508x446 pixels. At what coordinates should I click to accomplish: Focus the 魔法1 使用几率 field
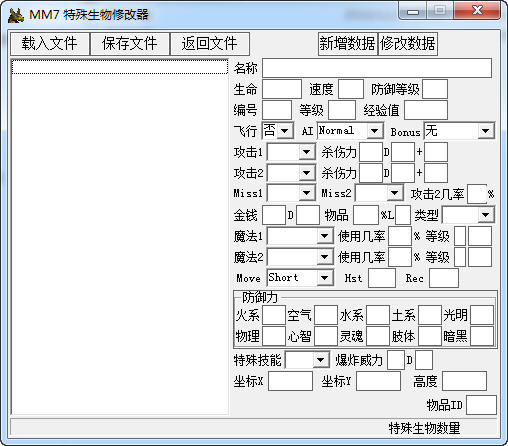(x=400, y=236)
